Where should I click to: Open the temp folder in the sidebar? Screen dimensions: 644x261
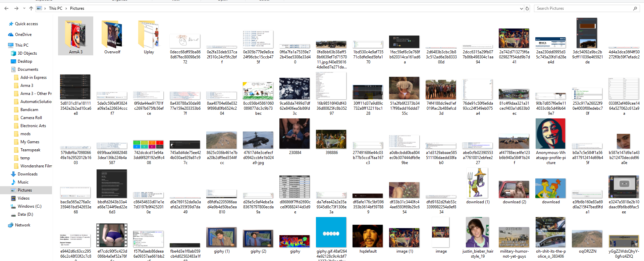tap(25, 158)
